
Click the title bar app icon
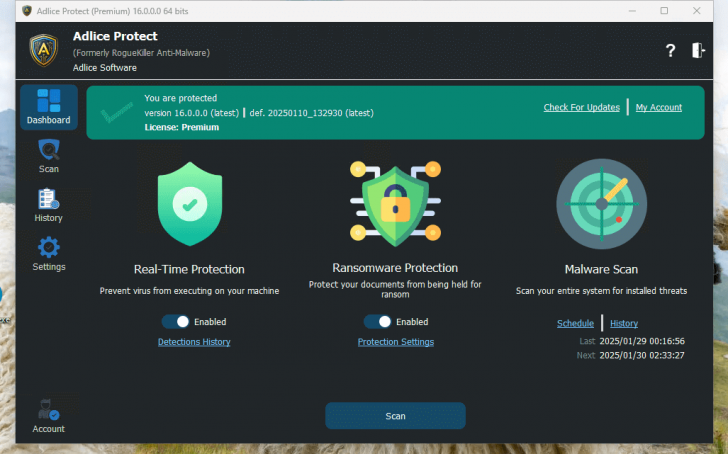coord(27,11)
